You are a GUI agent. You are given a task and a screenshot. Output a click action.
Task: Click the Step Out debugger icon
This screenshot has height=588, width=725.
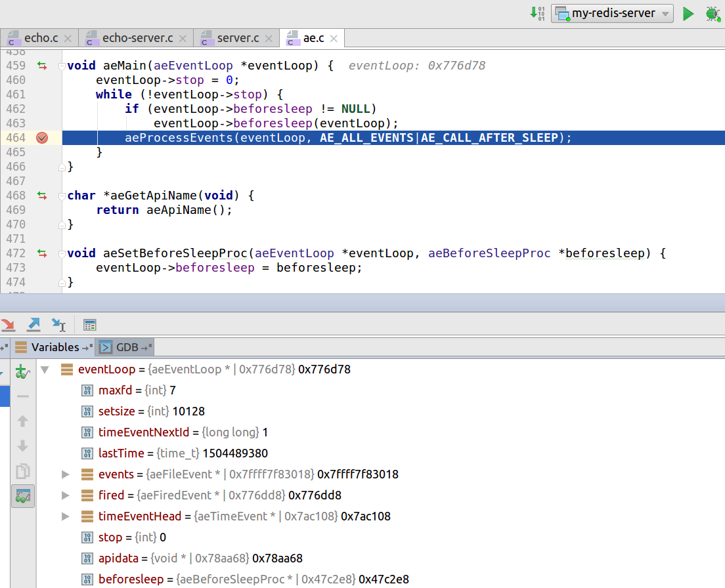[33, 325]
